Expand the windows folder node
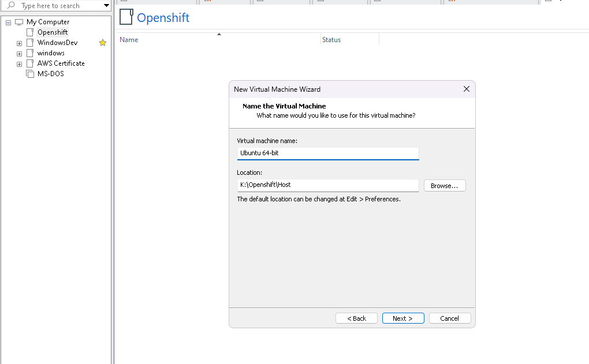Viewport: 589px width, 364px height. (20, 54)
